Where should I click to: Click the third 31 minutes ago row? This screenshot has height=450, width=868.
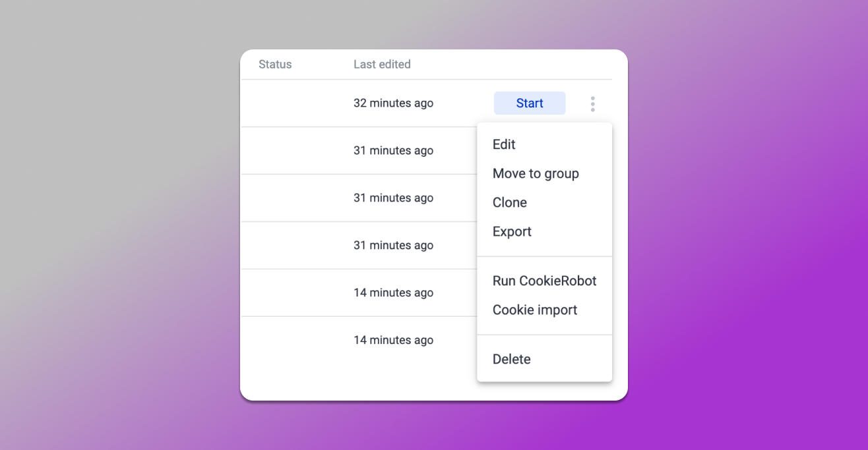point(363,245)
